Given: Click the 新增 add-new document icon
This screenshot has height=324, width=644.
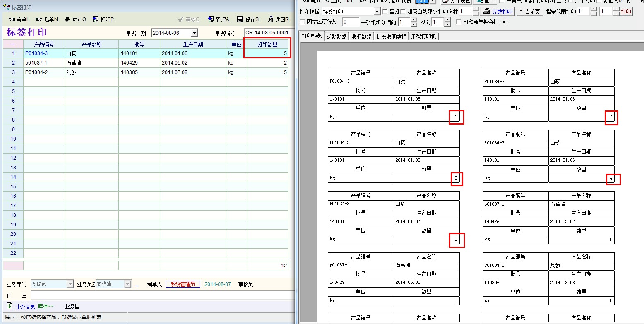Looking at the screenshot, I should click(211, 19).
